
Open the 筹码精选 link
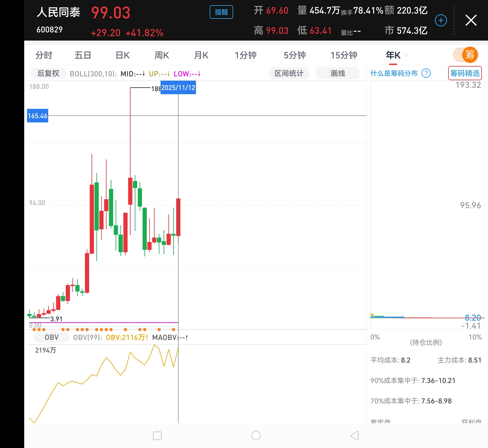point(465,73)
